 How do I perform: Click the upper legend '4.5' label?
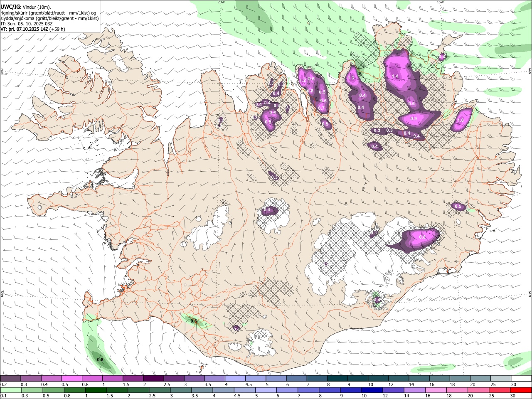point(249,384)
